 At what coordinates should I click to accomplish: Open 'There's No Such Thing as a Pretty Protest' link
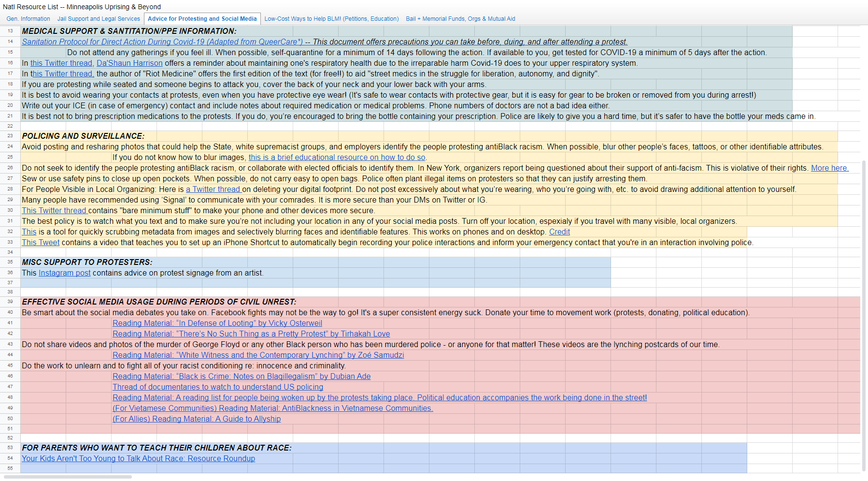coord(251,334)
